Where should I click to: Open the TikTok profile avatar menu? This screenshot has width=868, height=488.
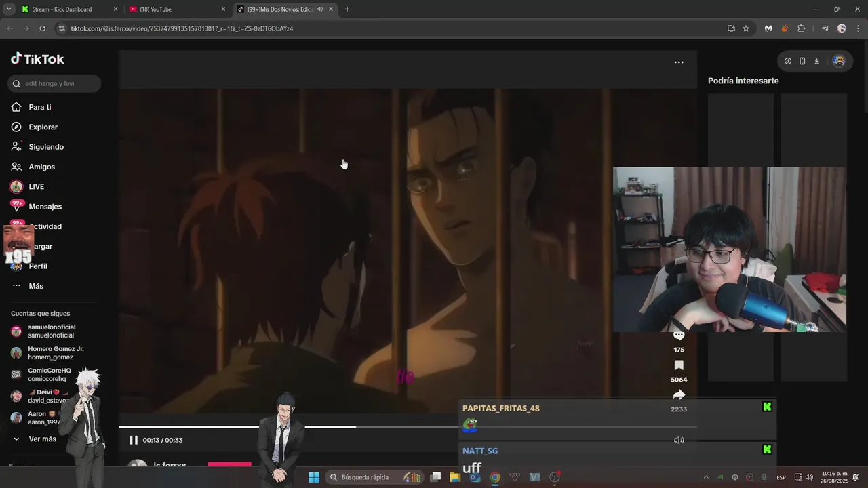[x=839, y=61]
